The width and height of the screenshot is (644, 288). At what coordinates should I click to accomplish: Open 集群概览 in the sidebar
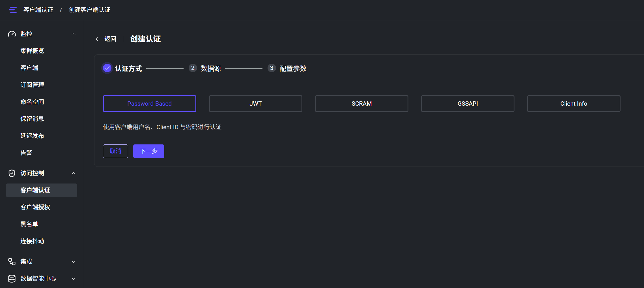(x=42, y=51)
